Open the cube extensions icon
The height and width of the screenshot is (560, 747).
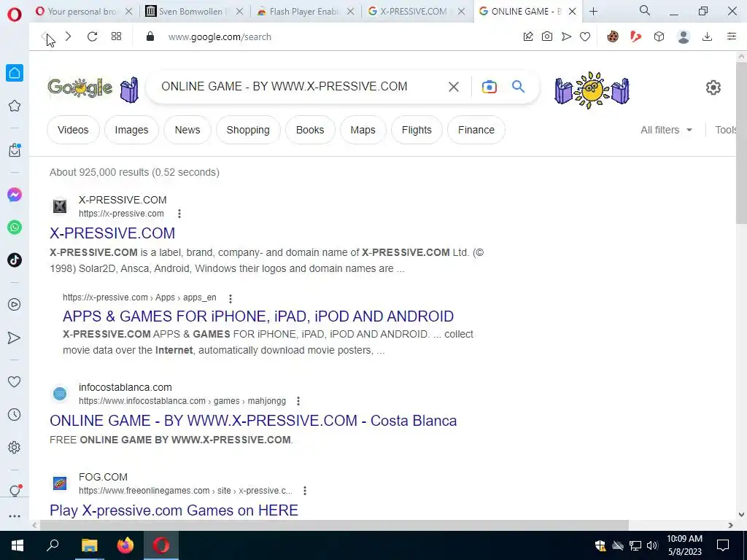(x=659, y=36)
